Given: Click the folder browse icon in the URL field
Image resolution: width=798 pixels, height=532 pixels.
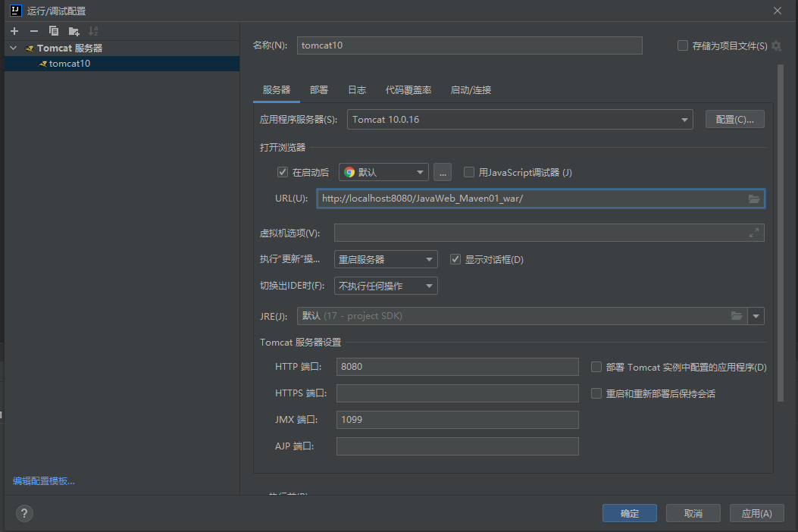Looking at the screenshot, I should 754,199.
